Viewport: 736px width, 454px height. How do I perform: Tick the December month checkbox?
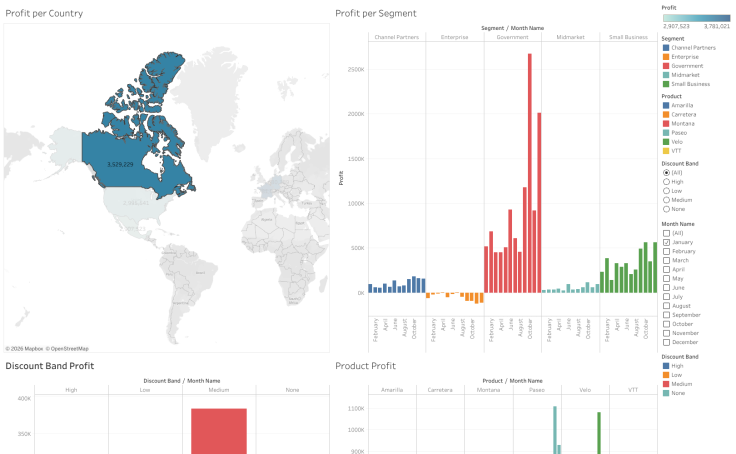click(x=666, y=342)
